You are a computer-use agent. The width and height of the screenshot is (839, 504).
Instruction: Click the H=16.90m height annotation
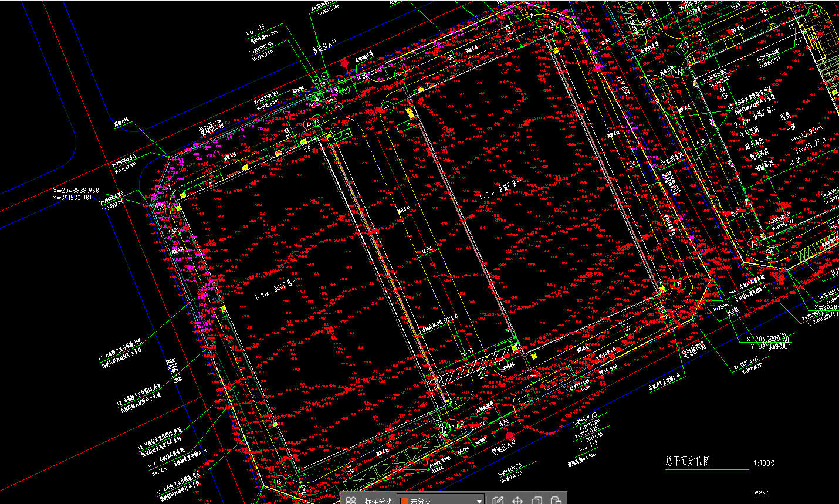pos(807,135)
